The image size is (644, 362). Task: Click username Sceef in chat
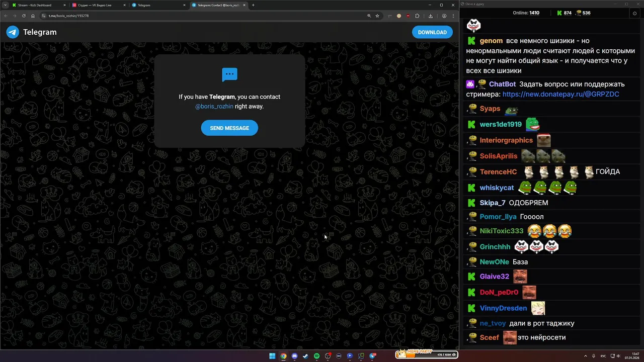click(x=490, y=337)
